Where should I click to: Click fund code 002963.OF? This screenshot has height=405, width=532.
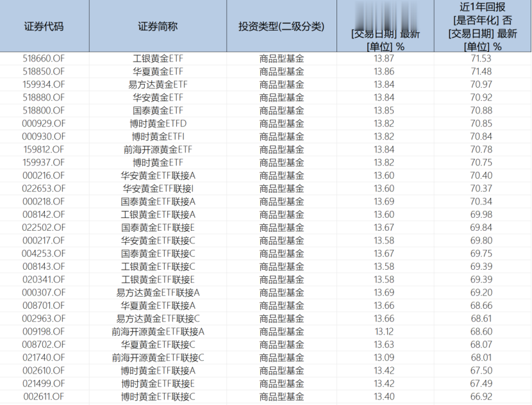(44, 318)
